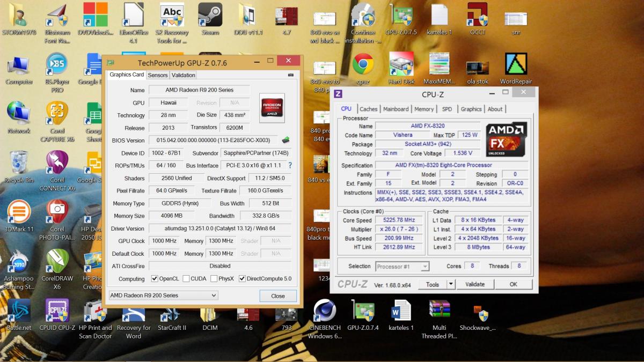Tick the PhysX checkbox in GPU-Z

214,279
